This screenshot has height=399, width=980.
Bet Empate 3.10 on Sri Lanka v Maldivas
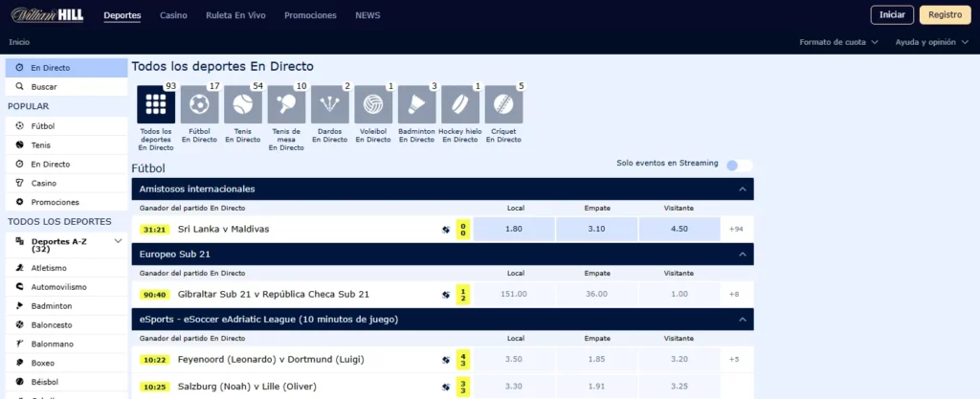click(597, 229)
